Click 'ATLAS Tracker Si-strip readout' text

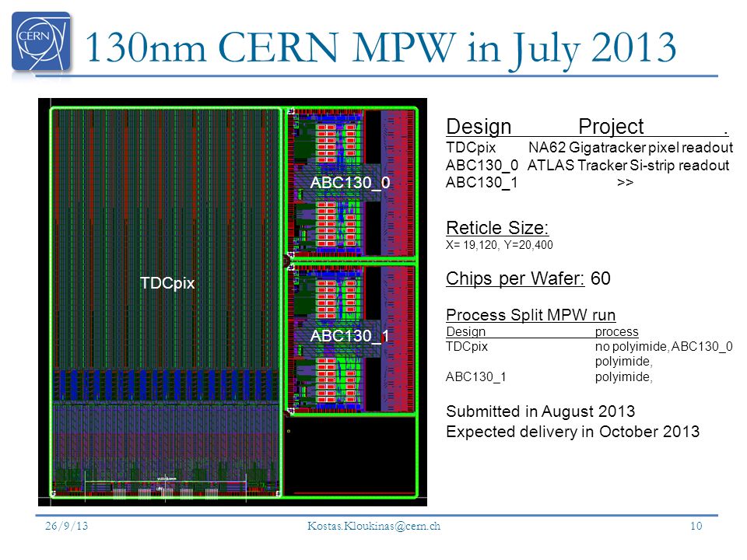point(628,165)
